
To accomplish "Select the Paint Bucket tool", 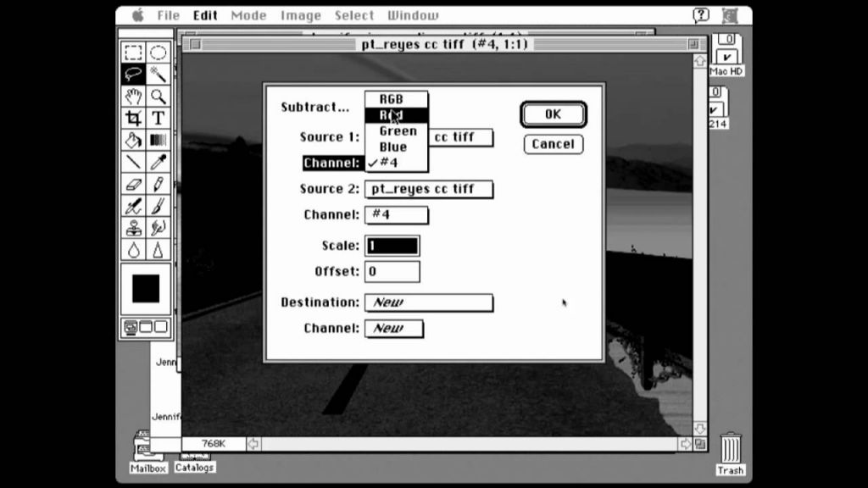I will [x=133, y=140].
